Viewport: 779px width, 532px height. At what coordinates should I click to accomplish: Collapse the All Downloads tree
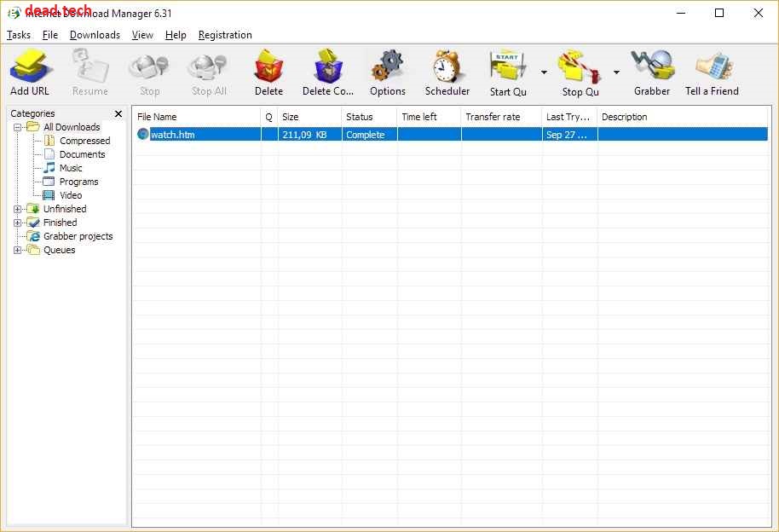tap(18, 126)
